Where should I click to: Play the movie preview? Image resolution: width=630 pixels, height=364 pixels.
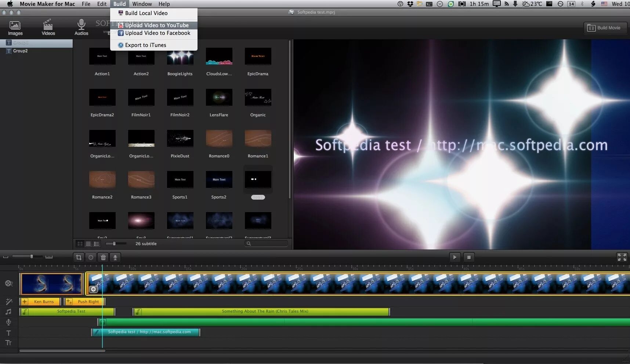(455, 257)
